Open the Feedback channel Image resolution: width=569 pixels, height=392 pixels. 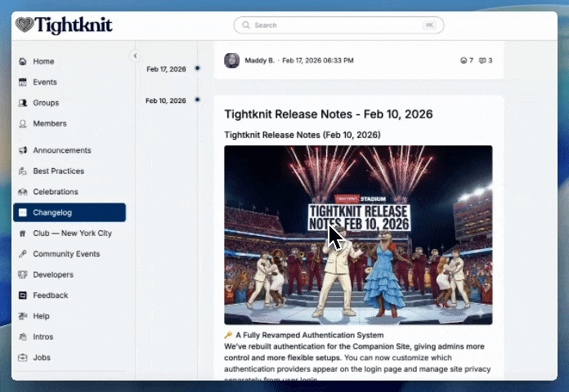pyautogui.click(x=69, y=295)
